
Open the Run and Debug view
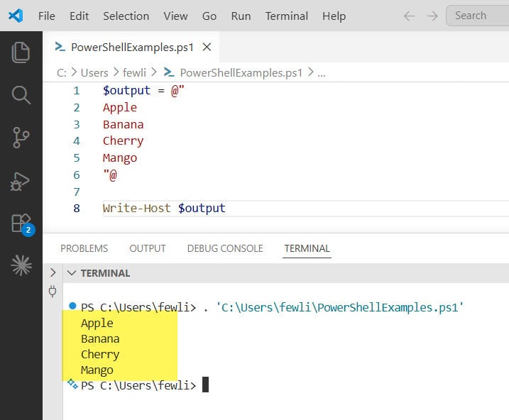pyautogui.click(x=20, y=182)
